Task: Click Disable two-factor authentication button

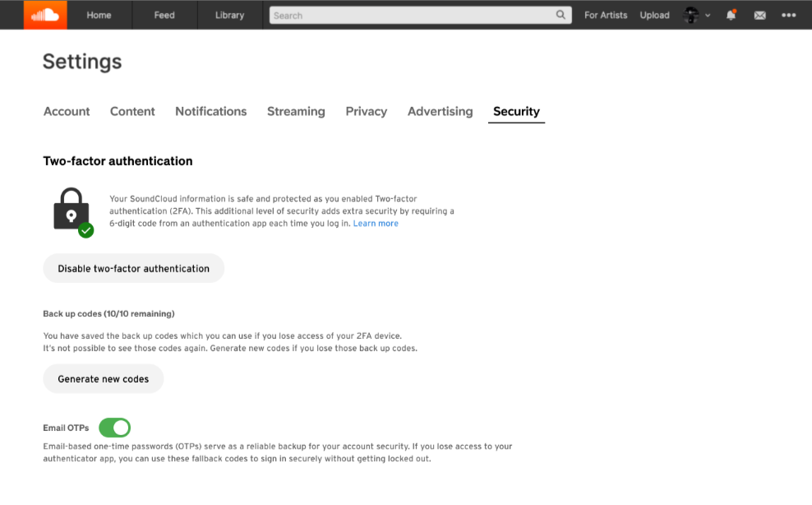Action: [x=133, y=268]
